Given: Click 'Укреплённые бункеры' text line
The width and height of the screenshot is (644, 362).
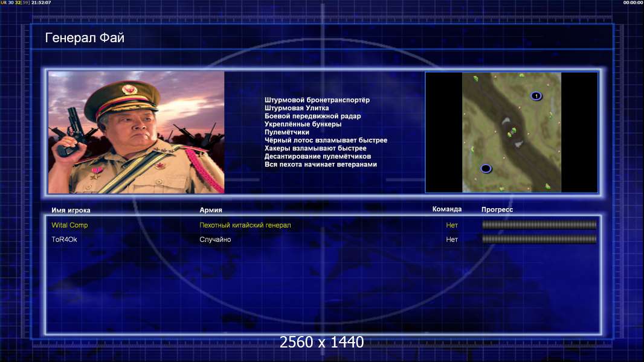Looking at the screenshot, I should coord(303,124).
